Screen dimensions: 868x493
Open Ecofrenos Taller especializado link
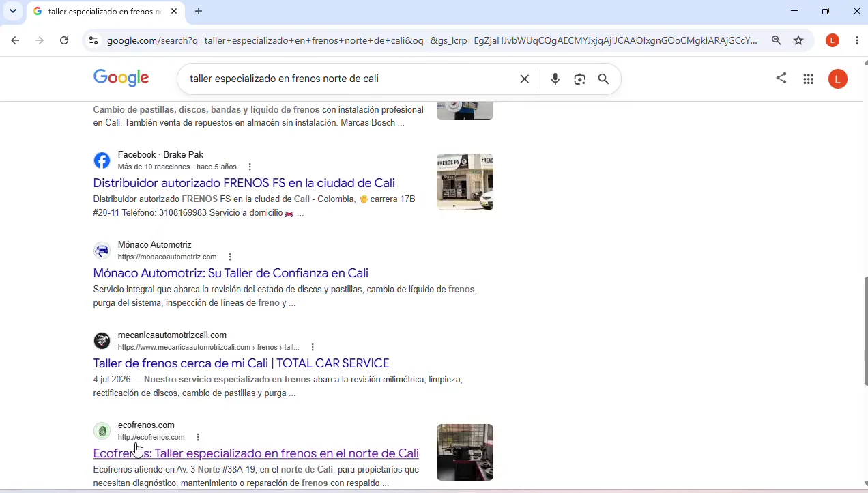(x=256, y=453)
